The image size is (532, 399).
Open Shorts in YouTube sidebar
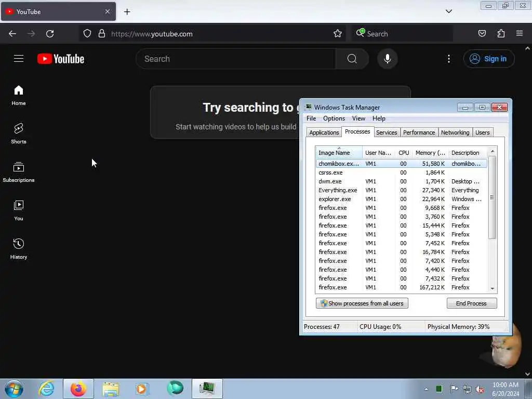pyautogui.click(x=19, y=134)
